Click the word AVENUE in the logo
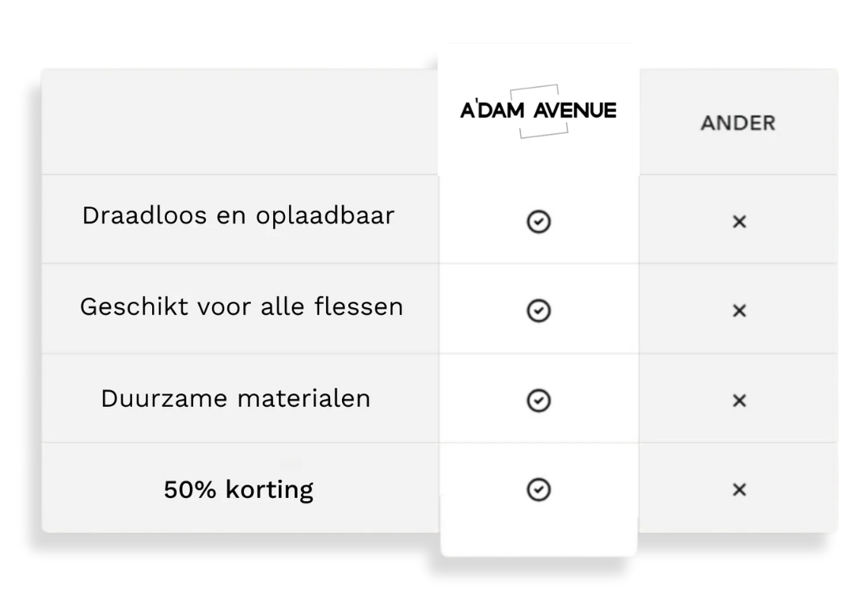The image size is (855, 616). click(x=575, y=111)
